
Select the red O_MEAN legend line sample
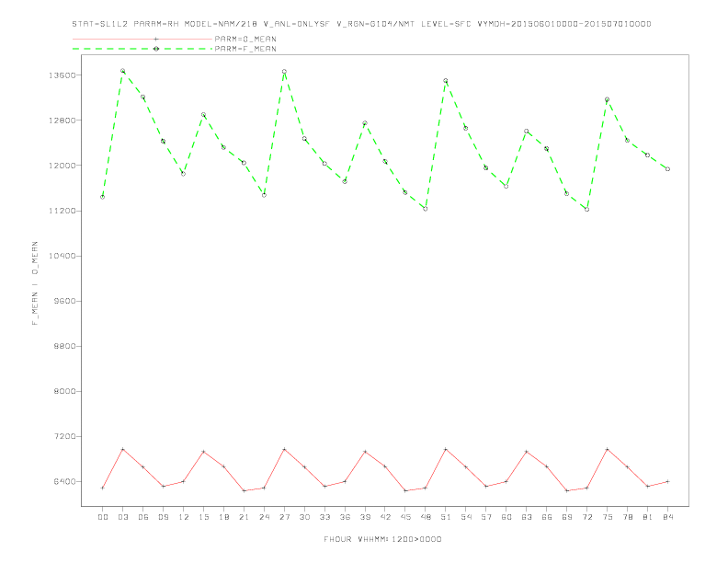(x=142, y=39)
